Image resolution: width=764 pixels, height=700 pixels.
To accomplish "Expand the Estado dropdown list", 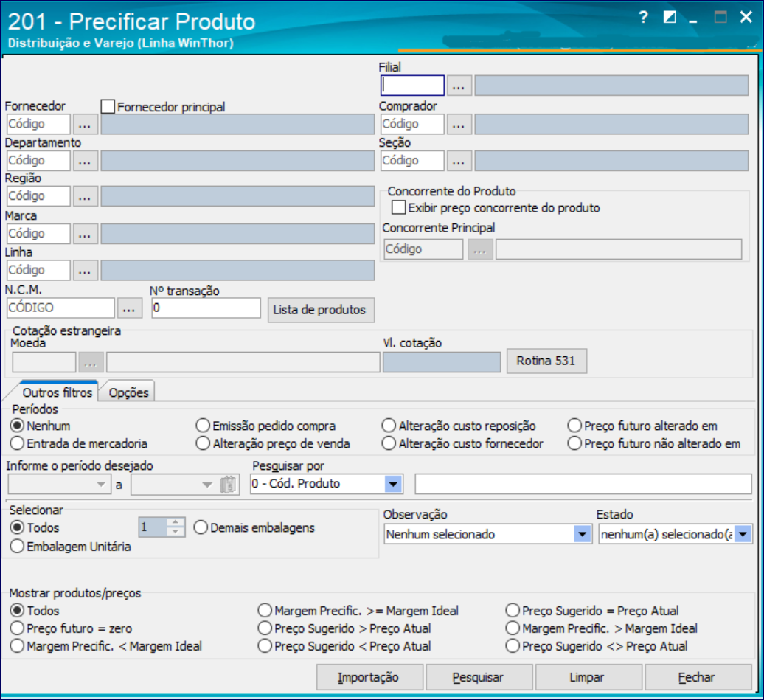I will point(743,534).
